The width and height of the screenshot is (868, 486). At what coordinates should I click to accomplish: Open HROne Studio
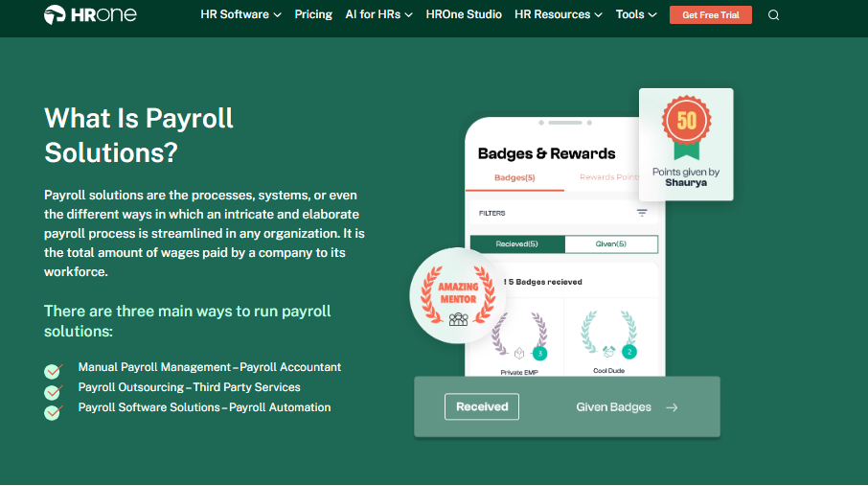click(x=464, y=14)
